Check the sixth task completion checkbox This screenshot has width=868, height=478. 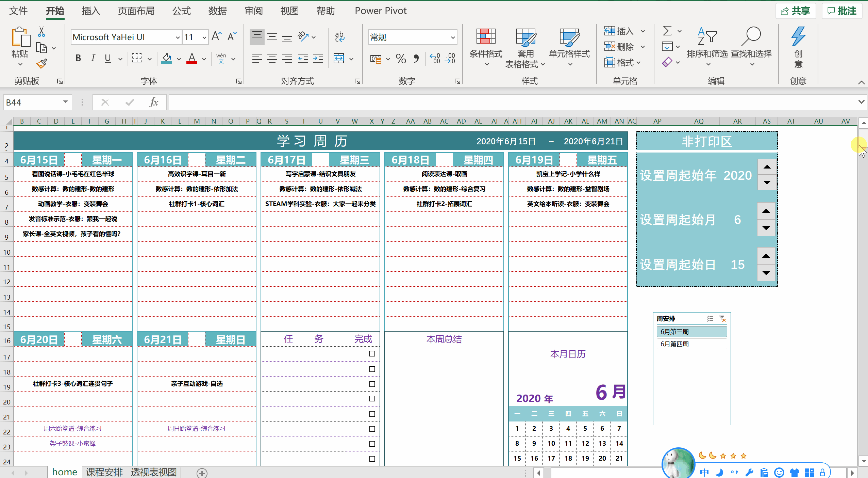(372, 429)
